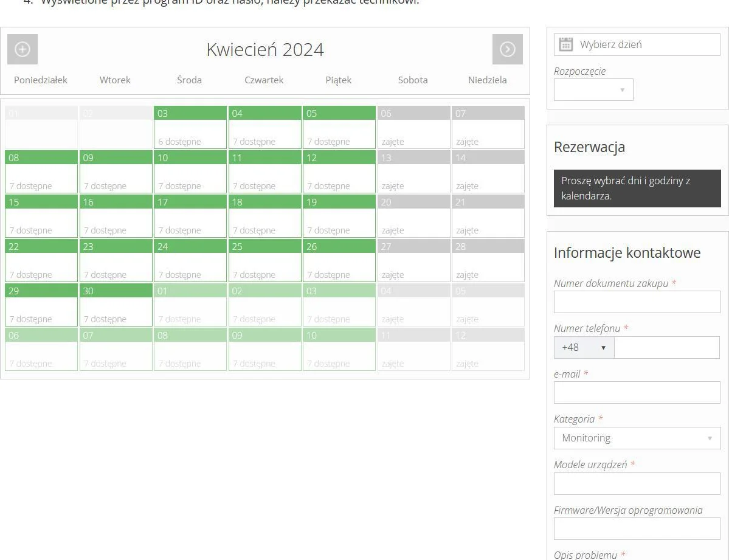
Task: Go to next month with arrow icon
Action: (x=507, y=49)
